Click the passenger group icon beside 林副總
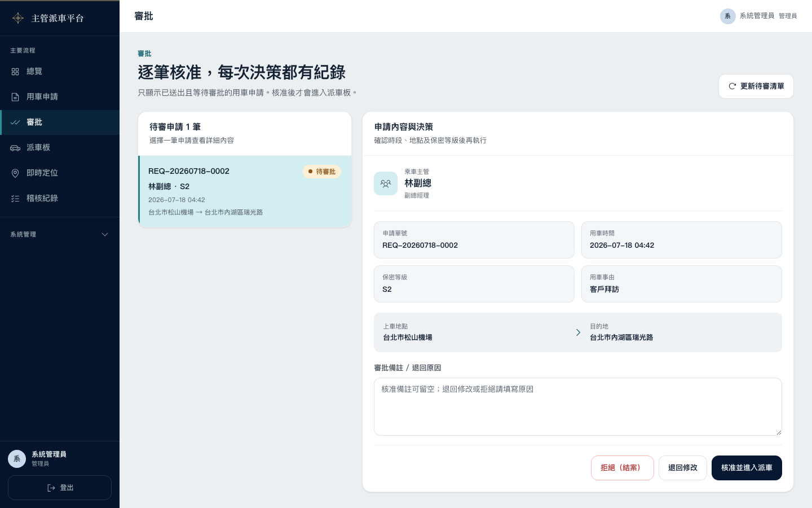The image size is (812, 508). point(386,183)
